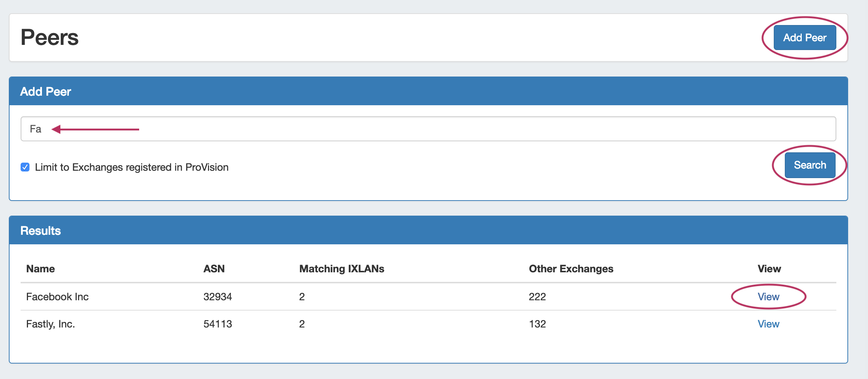Focus the peer search text field

coord(428,129)
